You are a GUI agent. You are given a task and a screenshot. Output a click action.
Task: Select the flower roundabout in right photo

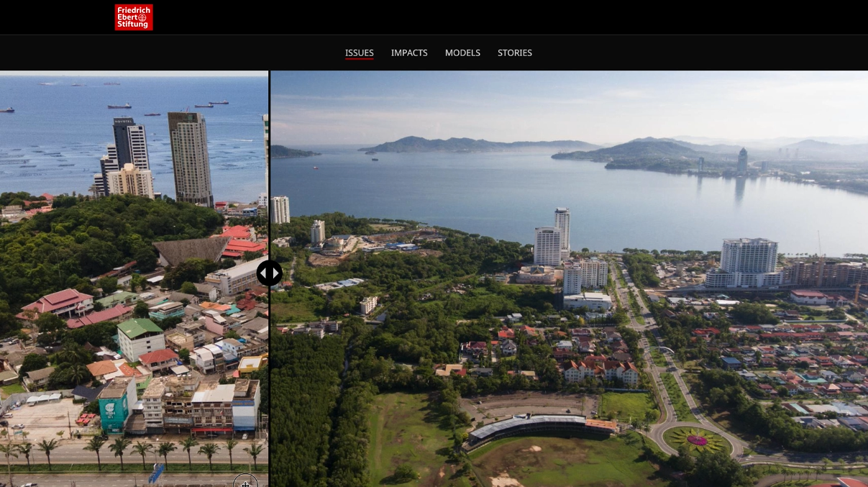click(x=696, y=440)
